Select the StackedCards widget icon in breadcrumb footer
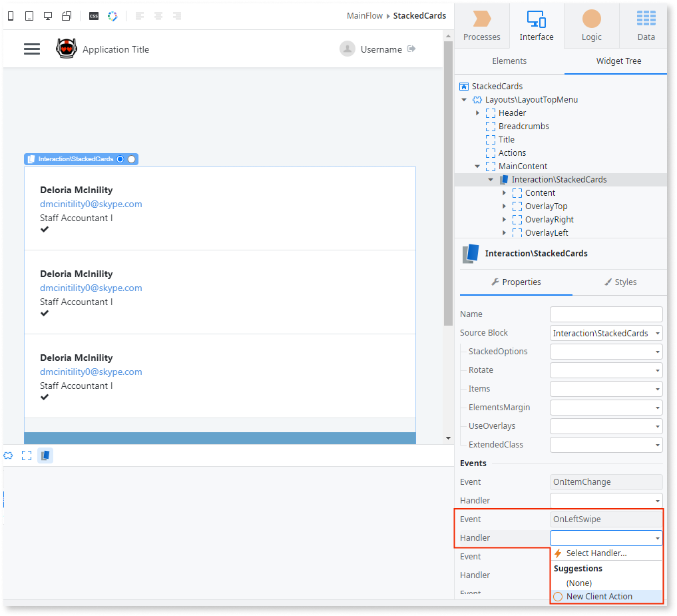This screenshot has width=677, height=616. (45, 456)
